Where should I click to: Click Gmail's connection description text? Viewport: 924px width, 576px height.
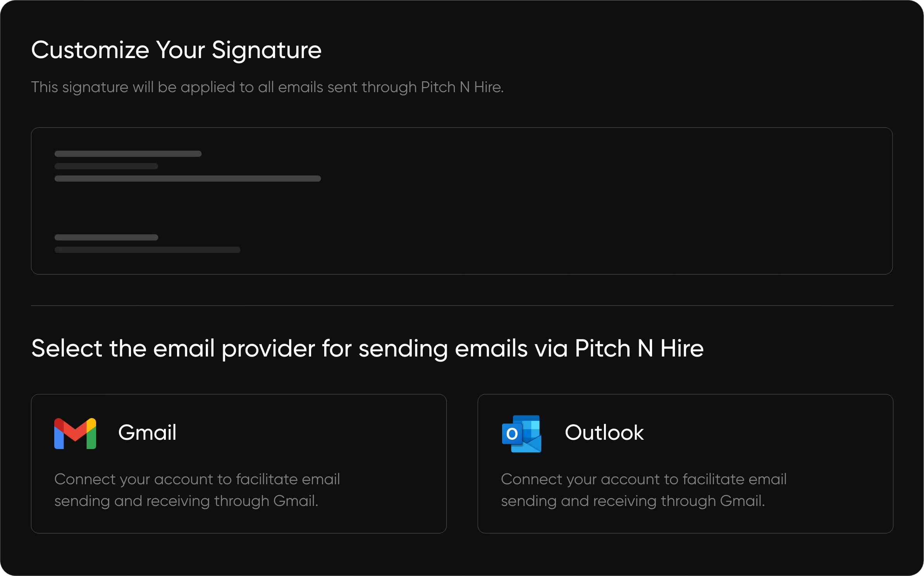tap(197, 489)
